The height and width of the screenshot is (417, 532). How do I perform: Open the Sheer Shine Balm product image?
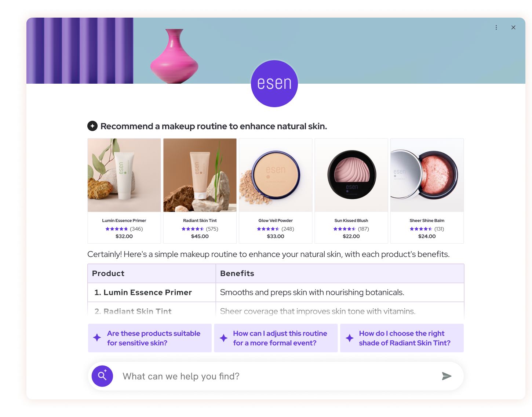point(427,175)
